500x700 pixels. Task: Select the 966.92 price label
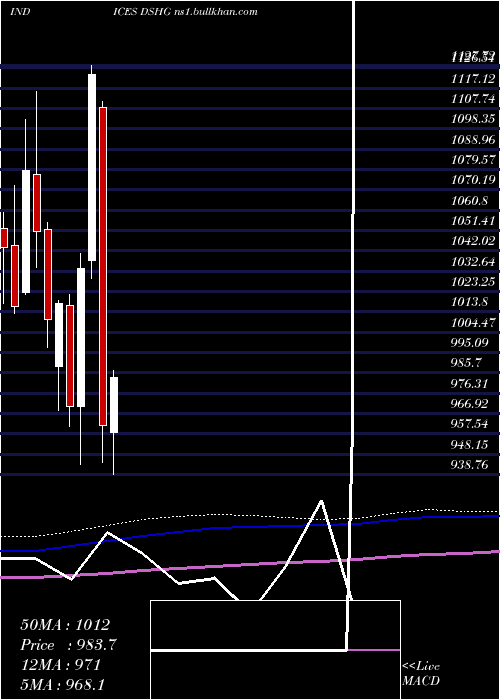pyautogui.click(x=470, y=404)
